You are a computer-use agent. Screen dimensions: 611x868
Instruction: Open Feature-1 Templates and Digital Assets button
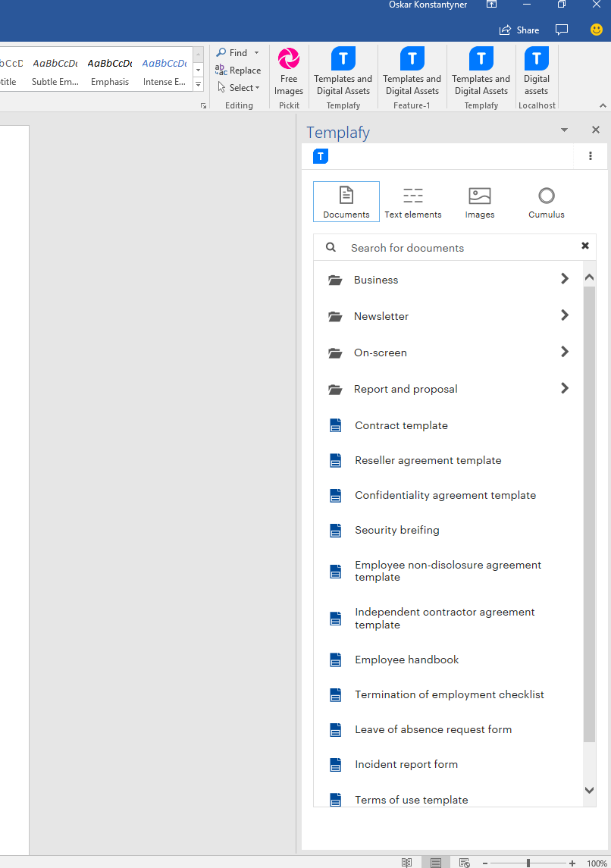[x=412, y=72]
